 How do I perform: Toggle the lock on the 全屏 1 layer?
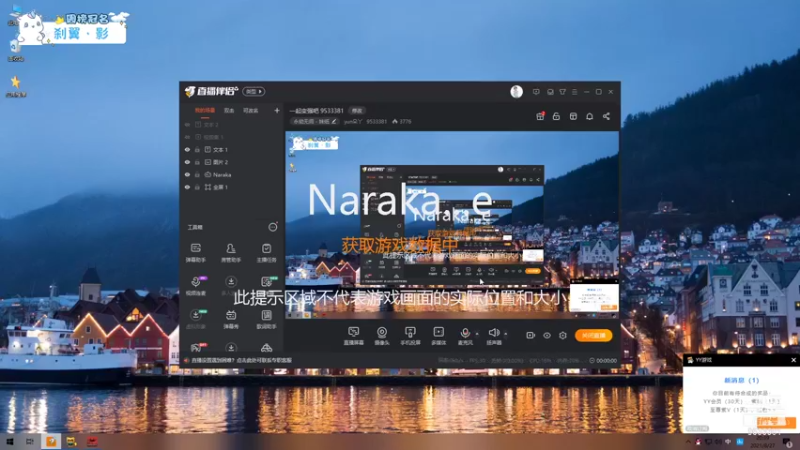pyautogui.click(x=197, y=187)
